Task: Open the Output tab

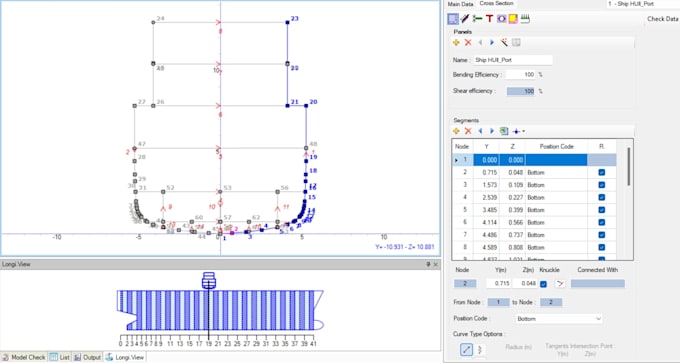Action: (x=88, y=357)
